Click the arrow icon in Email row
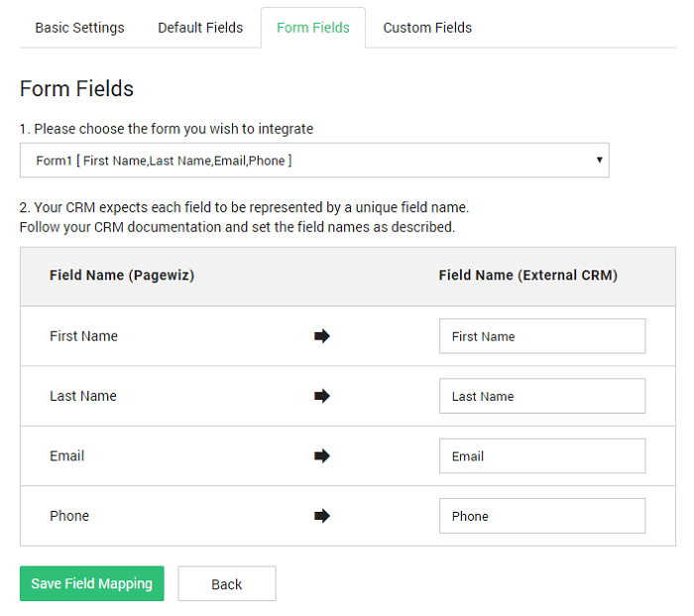 tap(321, 456)
